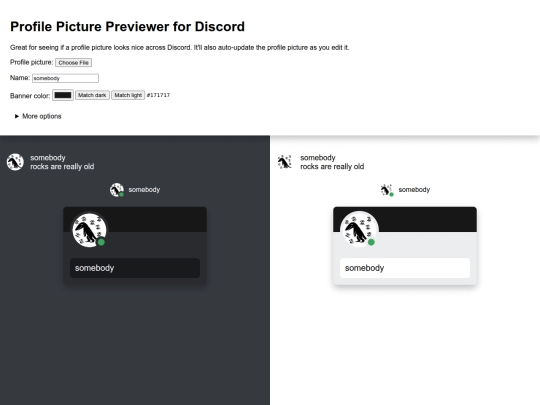Image resolution: width=540 pixels, height=405 pixels.
Task: Click the Profile Picture Previewer for Discord heading
Action: coord(127,27)
